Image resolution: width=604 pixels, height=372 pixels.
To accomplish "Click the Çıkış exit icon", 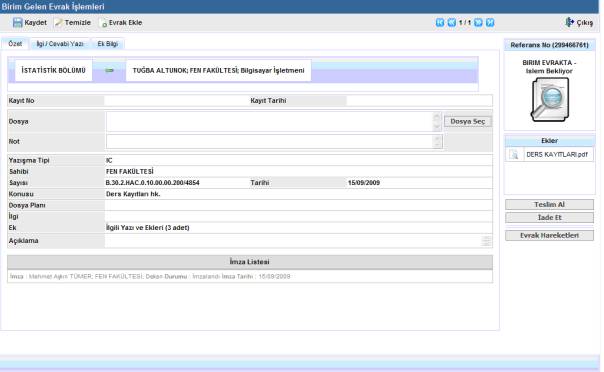I will point(569,22).
